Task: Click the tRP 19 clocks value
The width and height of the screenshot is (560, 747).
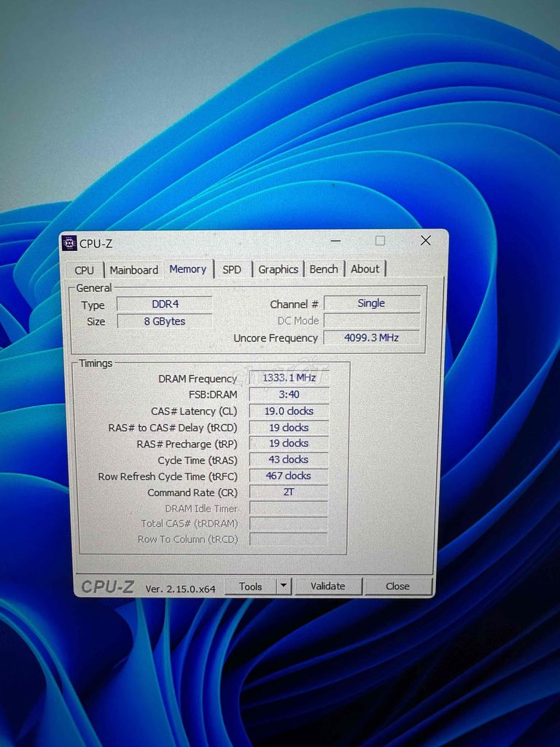Action: (289, 443)
